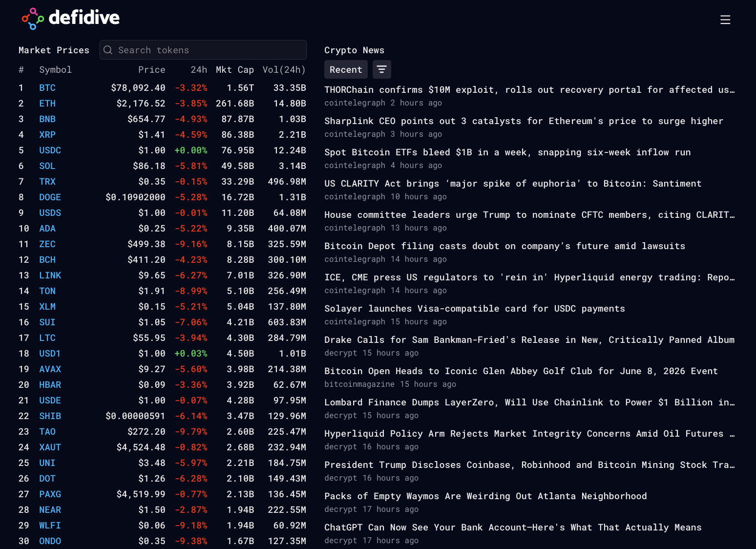Viewport: 756px width, 549px height.
Task: Click SUI volume 603.83M
Action: (x=287, y=322)
